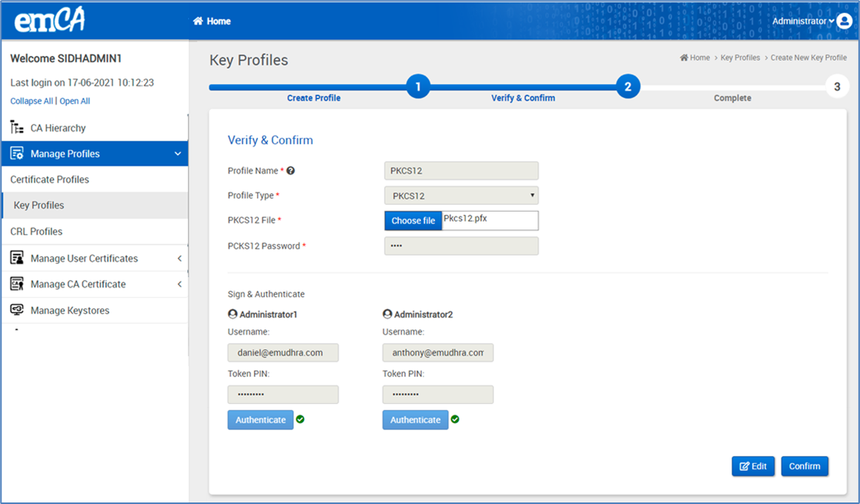Image resolution: width=860 pixels, height=504 pixels.
Task: Open the Profile Type dropdown
Action: (461, 195)
